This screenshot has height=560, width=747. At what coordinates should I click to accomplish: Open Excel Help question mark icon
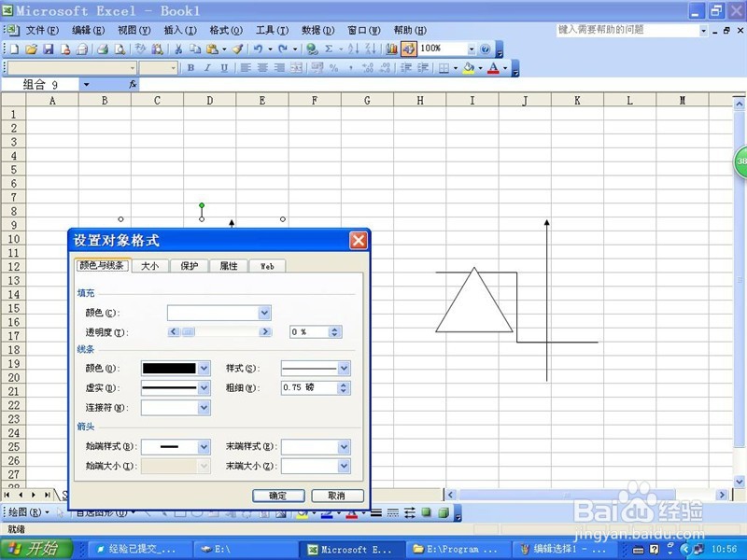click(485, 49)
